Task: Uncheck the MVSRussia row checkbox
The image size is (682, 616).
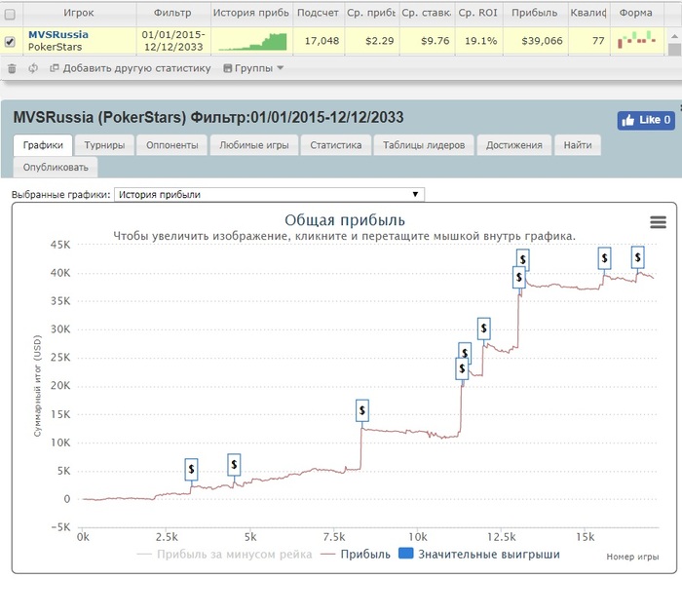Action: click(10, 41)
